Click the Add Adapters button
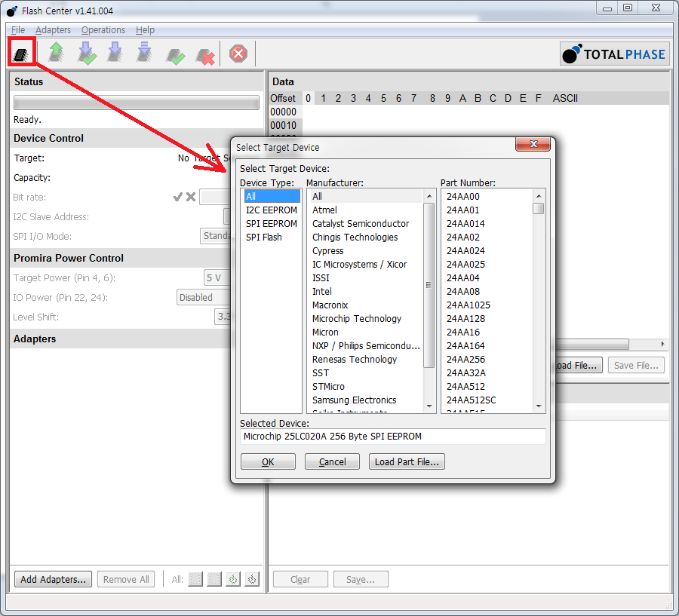 tap(54, 579)
